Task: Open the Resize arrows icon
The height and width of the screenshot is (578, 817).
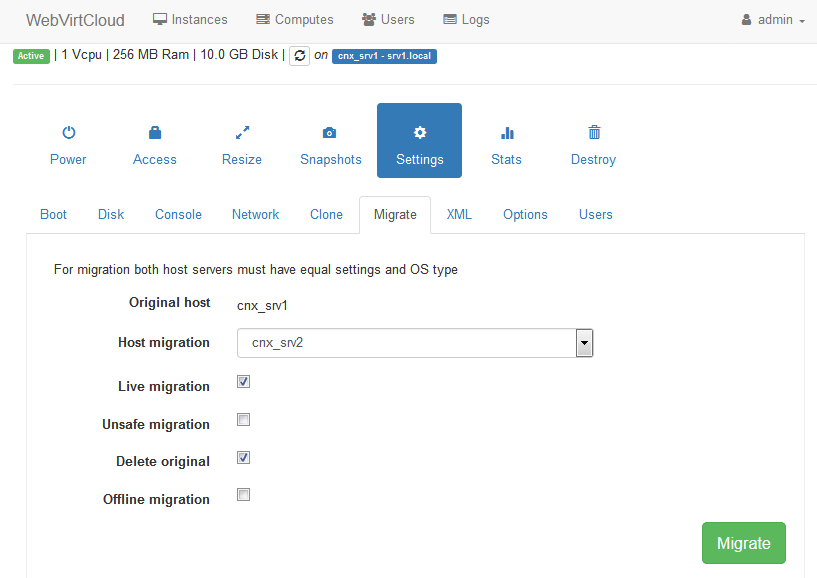Action: (x=242, y=132)
